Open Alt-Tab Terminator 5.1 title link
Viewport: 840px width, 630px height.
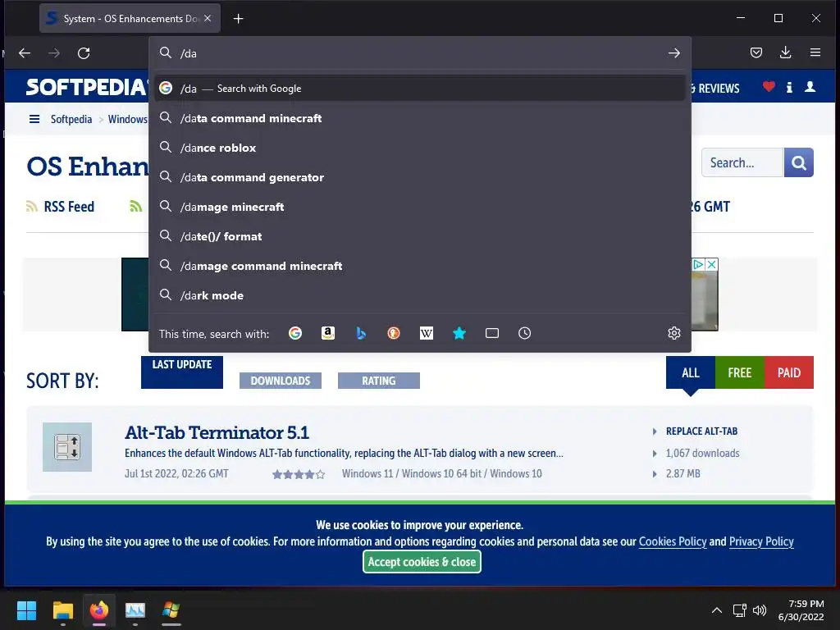(217, 432)
